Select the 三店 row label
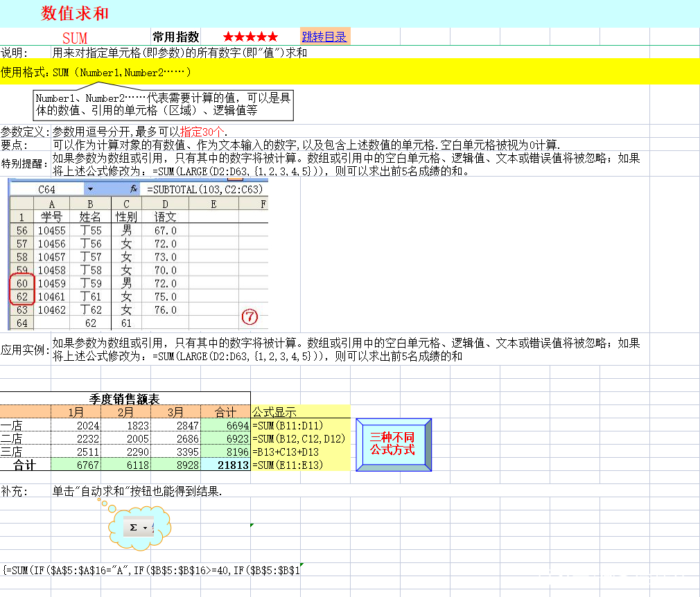 (x=25, y=452)
